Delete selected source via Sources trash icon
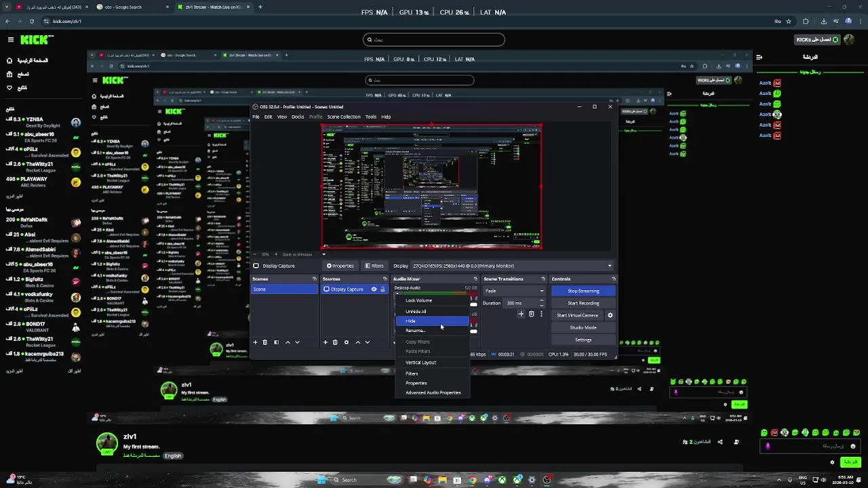The height and width of the screenshot is (488, 868). point(335,342)
